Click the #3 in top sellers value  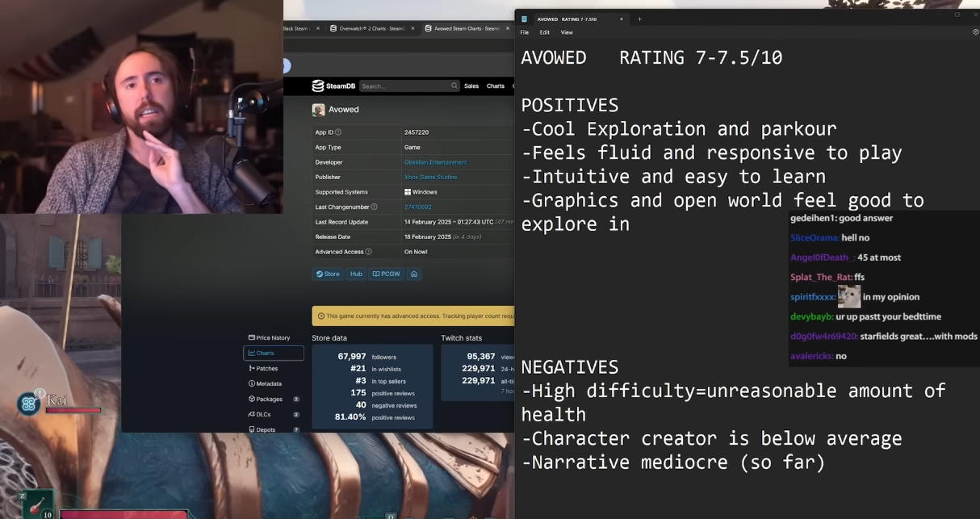tap(361, 380)
